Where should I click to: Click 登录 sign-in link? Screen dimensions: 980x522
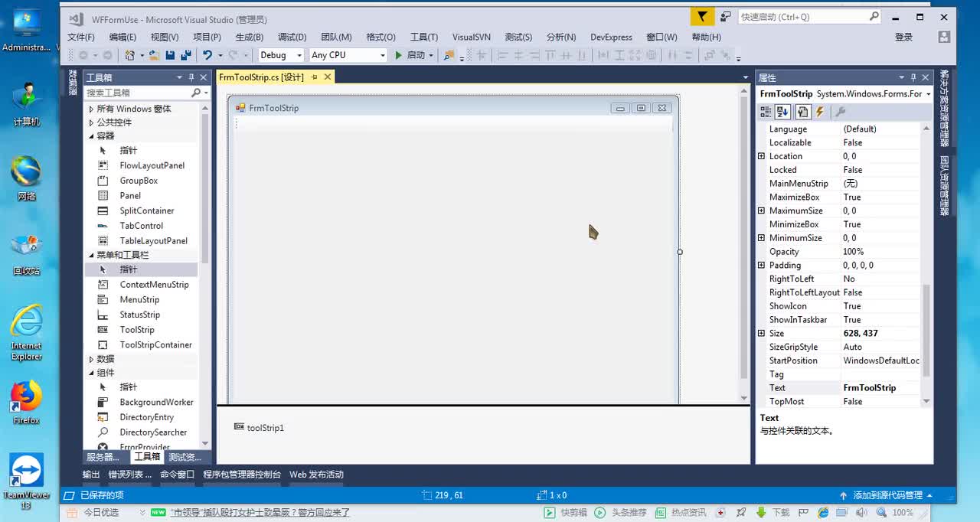click(903, 37)
